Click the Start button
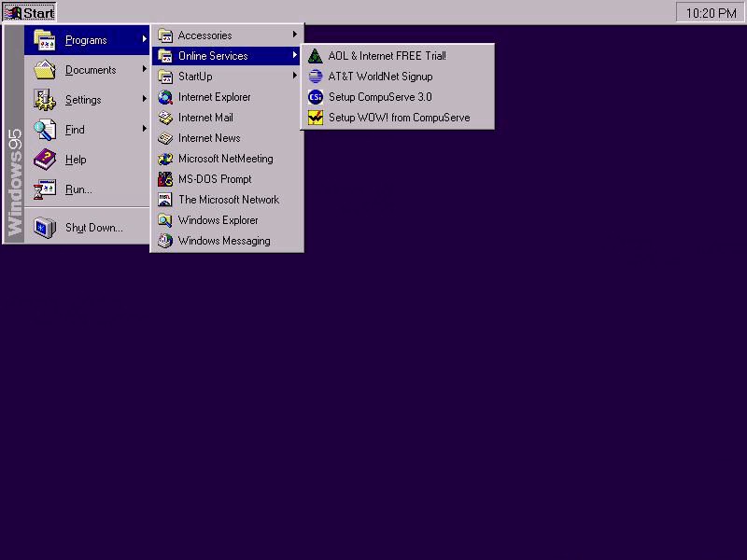The image size is (747, 560). 30,12
